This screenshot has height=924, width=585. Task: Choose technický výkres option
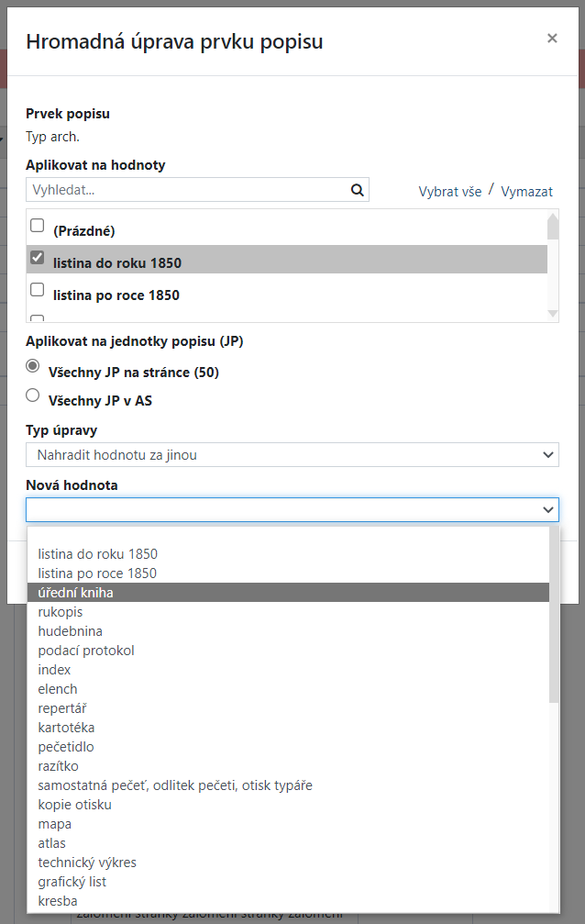[87, 863]
